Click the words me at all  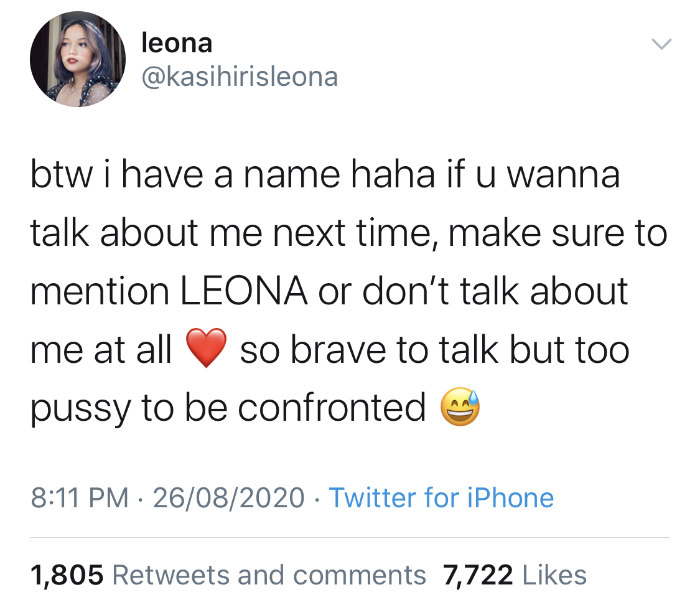coord(101,349)
